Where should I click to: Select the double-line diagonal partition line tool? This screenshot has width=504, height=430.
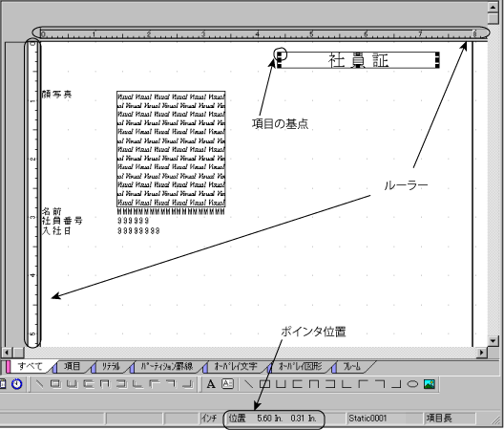click(x=39, y=384)
